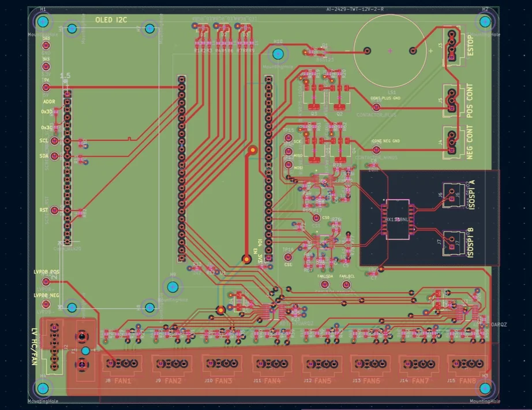Click the ESTOP connector label
Viewport: 532px width, 410px height.
coord(470,45)
